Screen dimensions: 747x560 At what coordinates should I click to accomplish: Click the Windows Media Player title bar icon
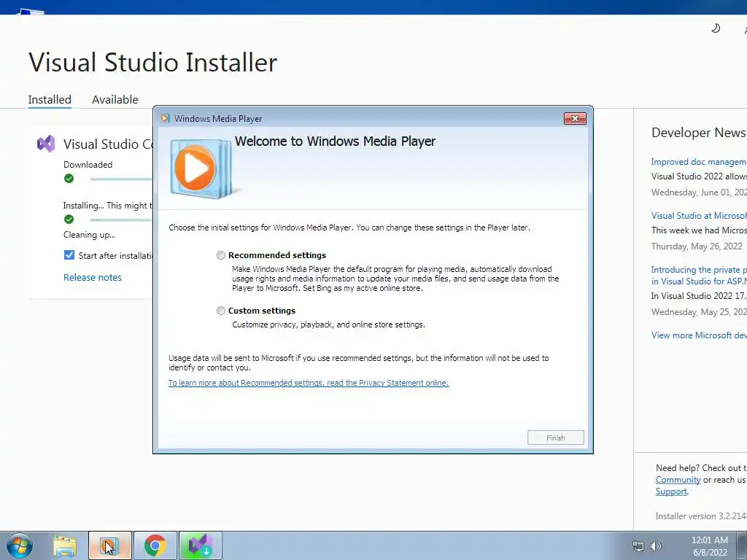165,119
